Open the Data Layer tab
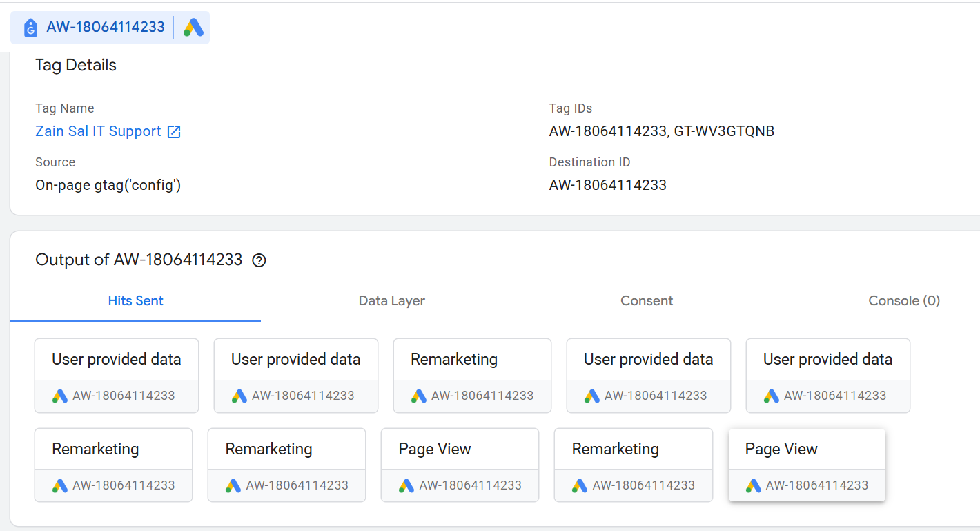The height and width of the screenshot is (531, 980). tap(392, 301)
